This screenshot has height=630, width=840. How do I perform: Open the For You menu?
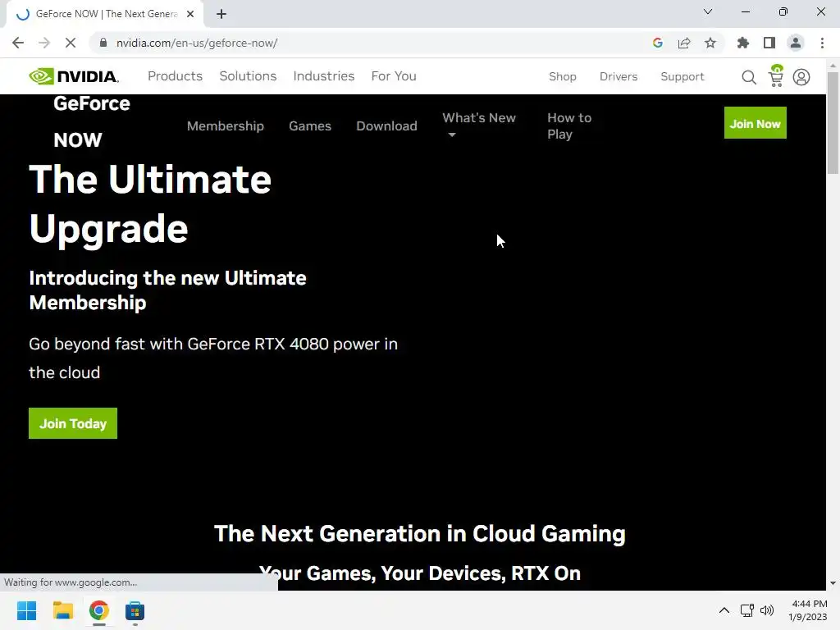point(394,76)
